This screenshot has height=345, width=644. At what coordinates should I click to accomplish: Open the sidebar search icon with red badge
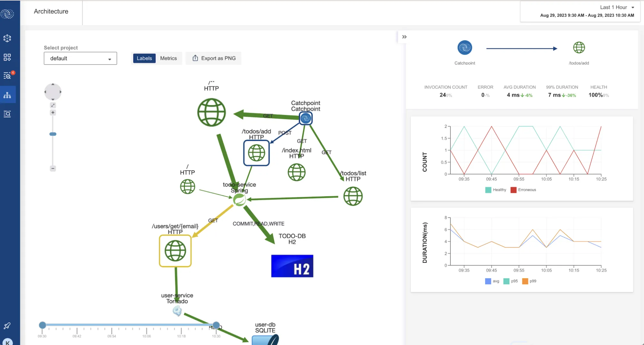click(7, 76)
